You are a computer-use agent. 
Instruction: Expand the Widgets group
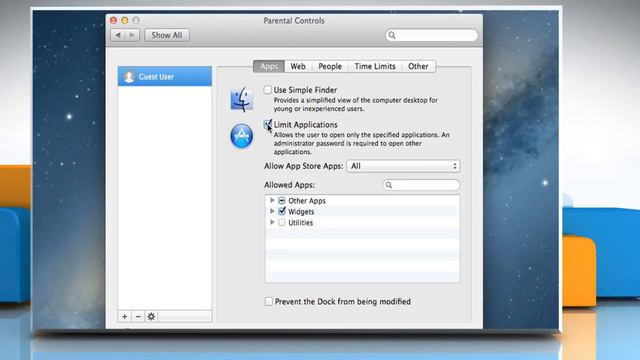click(x=272, y=211)
